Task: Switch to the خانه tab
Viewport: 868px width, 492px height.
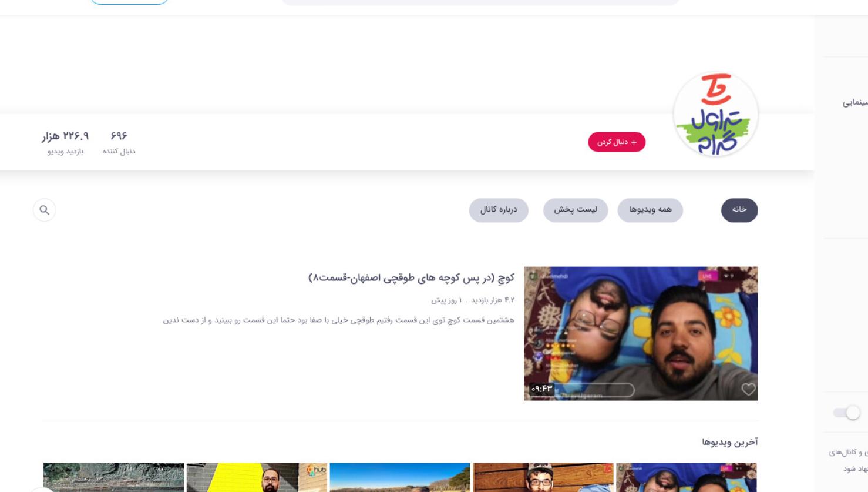Action: [x=739, y=210]
